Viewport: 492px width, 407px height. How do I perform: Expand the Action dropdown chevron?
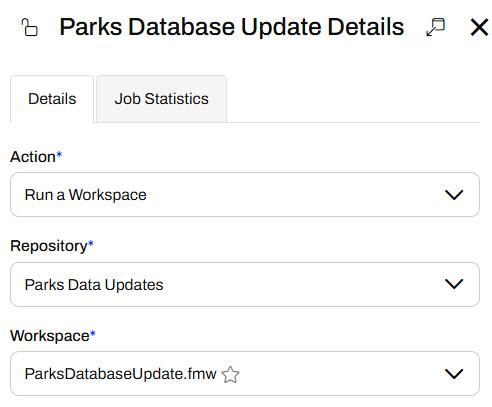[454, 195]
